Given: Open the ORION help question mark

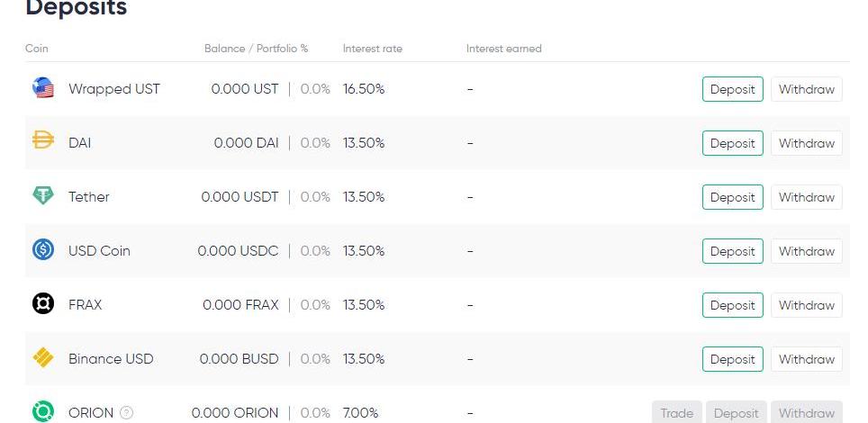Looking at the screenshot, I should click(x=127, y=412).
